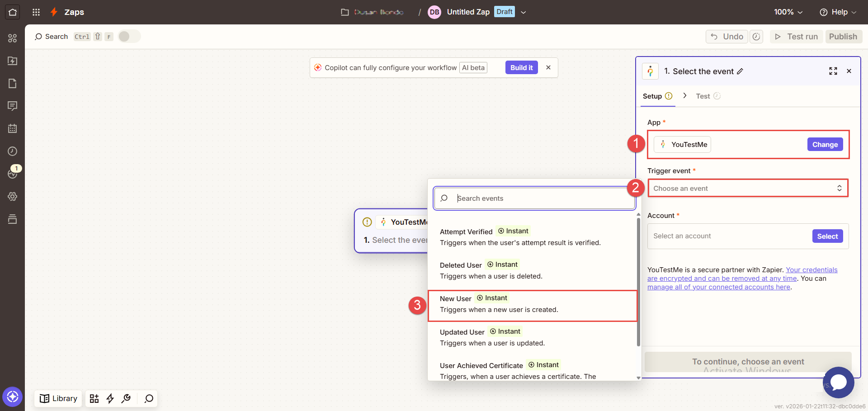Click the Select account button
The image size is (868, 411).
click(827, 236)
